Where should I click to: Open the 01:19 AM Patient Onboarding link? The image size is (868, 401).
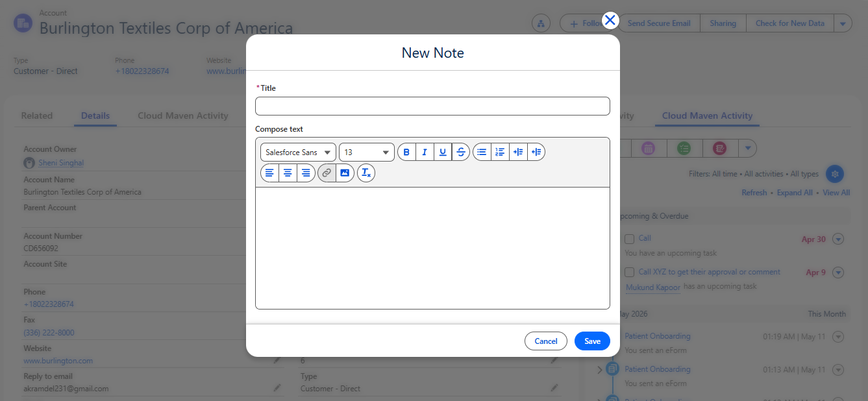[x=657, y=336]
